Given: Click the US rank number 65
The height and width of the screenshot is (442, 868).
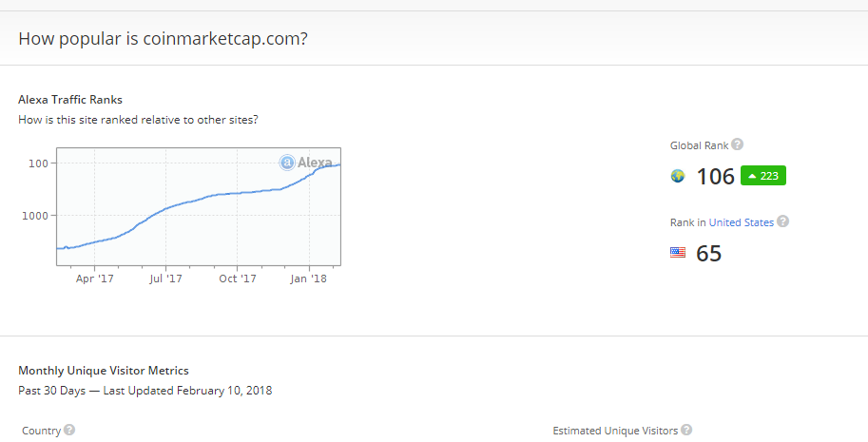Looking at the screenshot, I should 709,254.
